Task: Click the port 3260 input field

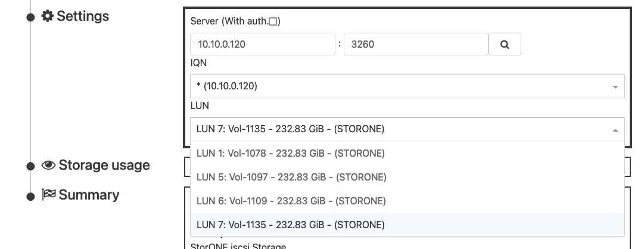Action: (416, 44)
